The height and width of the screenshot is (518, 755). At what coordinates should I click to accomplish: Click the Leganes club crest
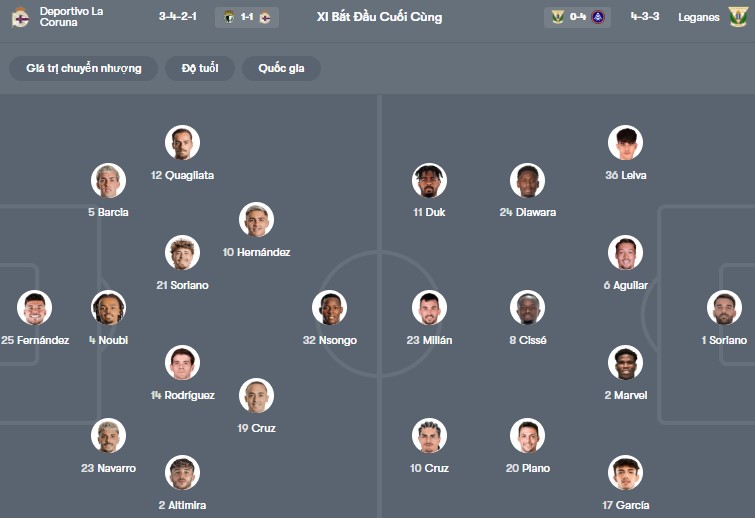click(x=738, y=17)
